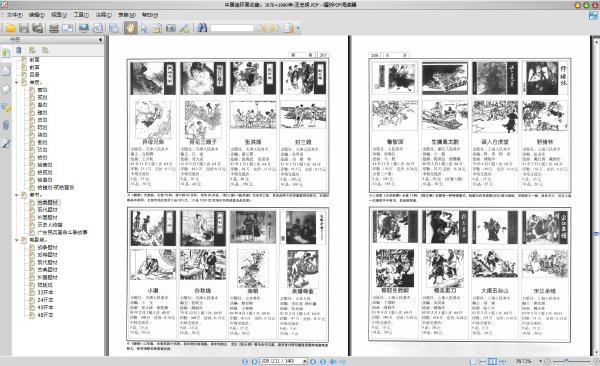This screenshot has width=600, height=366.
Task: Open the search options dropdown arrow
Action: [x=298, y=28]
